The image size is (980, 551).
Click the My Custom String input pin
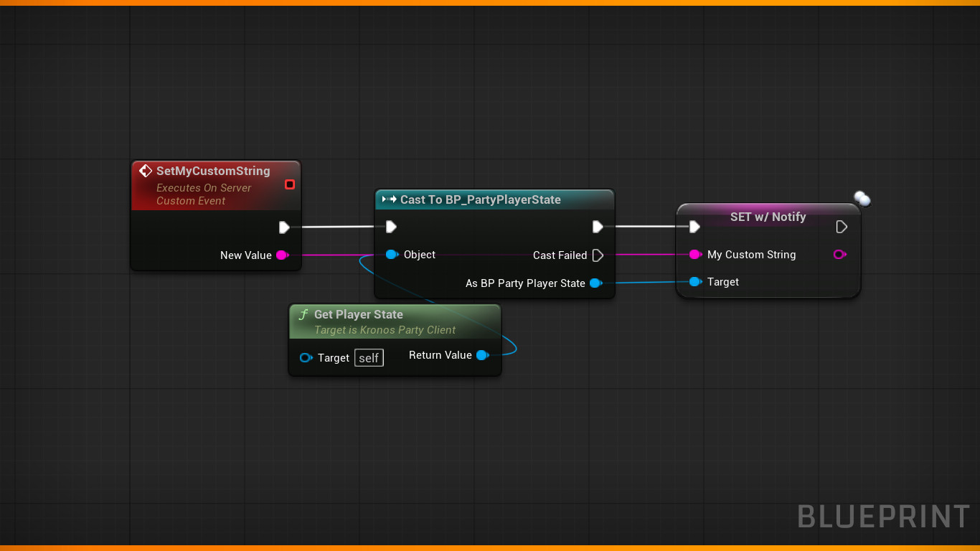[x=694, y=255]
